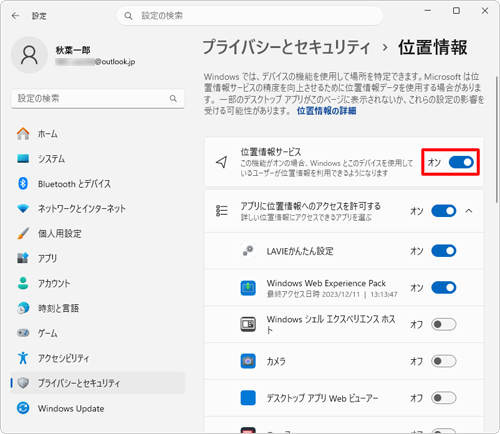Click the 個人用設定 paintbrush icon
This screenshot has width=500, height=434.
[x=23, y=233]
